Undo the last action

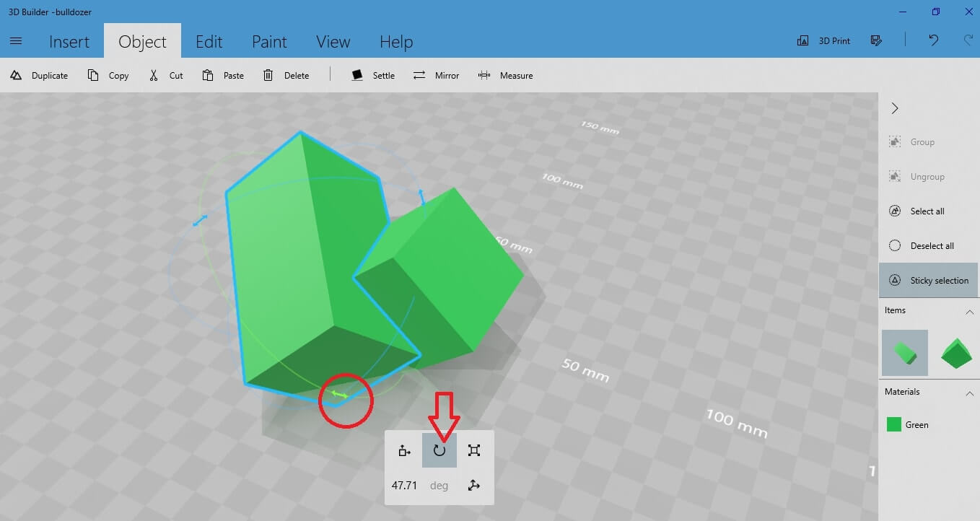(x=933, y=41)
